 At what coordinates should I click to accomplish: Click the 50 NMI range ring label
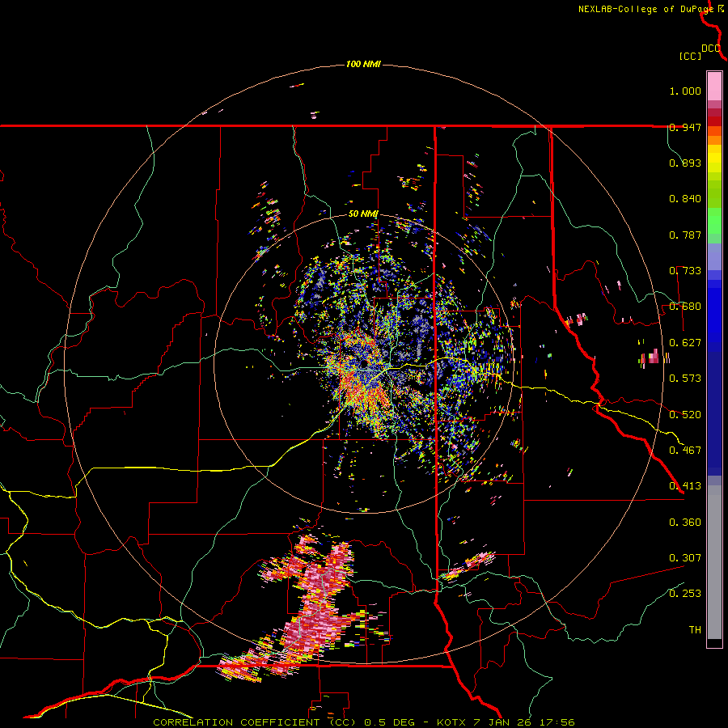[363, 214]
